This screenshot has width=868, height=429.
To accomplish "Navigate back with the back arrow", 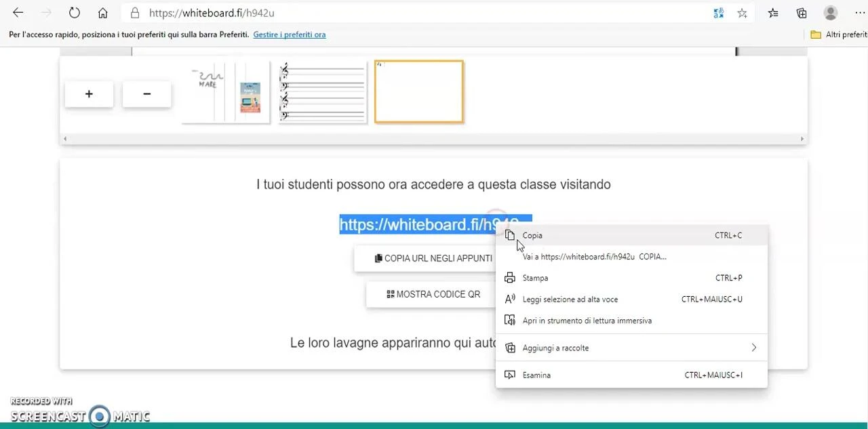I will tap(18, 12).
